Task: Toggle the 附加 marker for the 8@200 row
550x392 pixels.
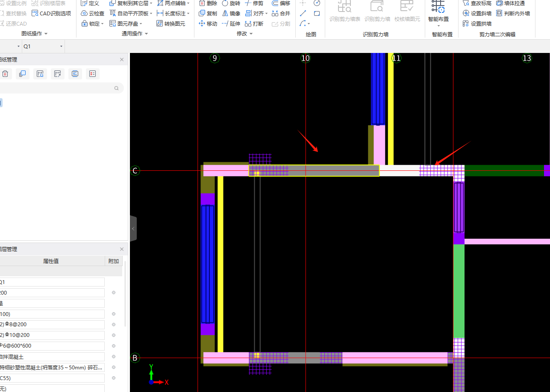Action: tap(114, 325)
